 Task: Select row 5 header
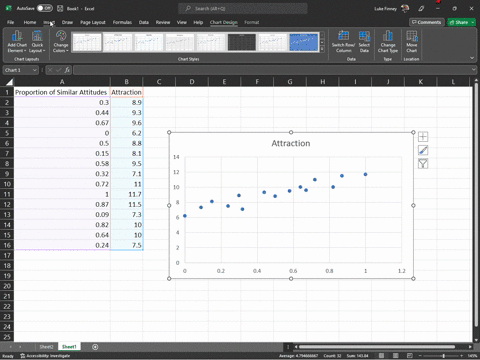point(7,133)
